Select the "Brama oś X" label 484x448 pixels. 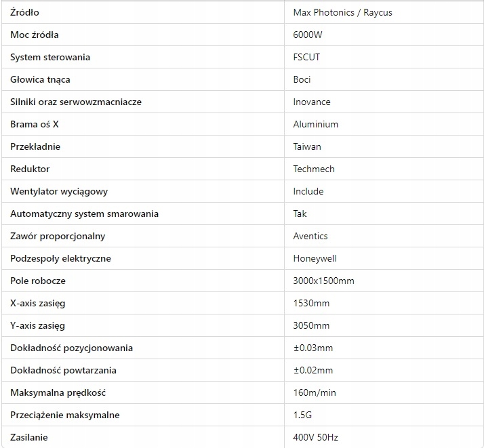pyautogui.click(x=35, y=124)
